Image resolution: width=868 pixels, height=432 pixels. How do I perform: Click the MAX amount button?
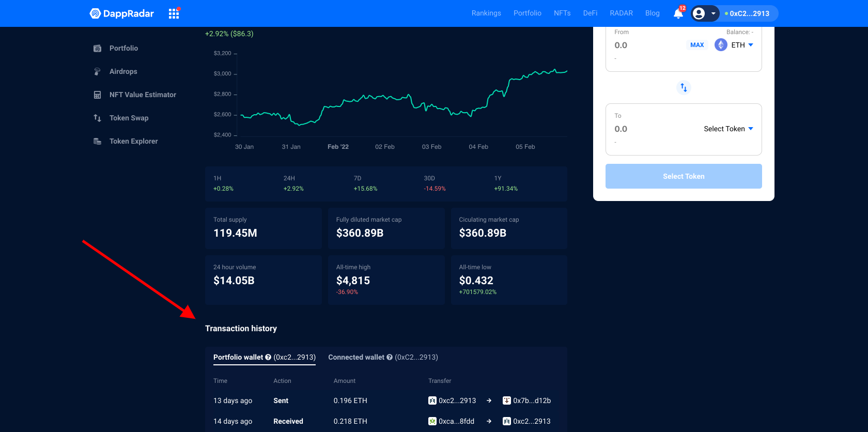tap(697, 45)
